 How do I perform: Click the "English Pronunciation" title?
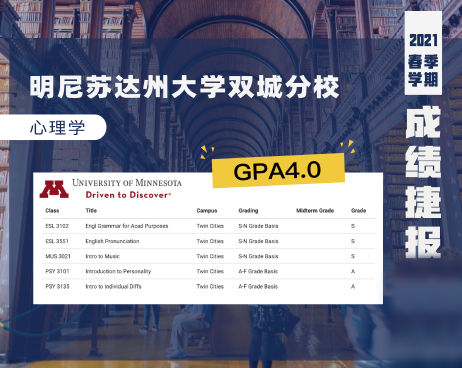coord(112,241)
